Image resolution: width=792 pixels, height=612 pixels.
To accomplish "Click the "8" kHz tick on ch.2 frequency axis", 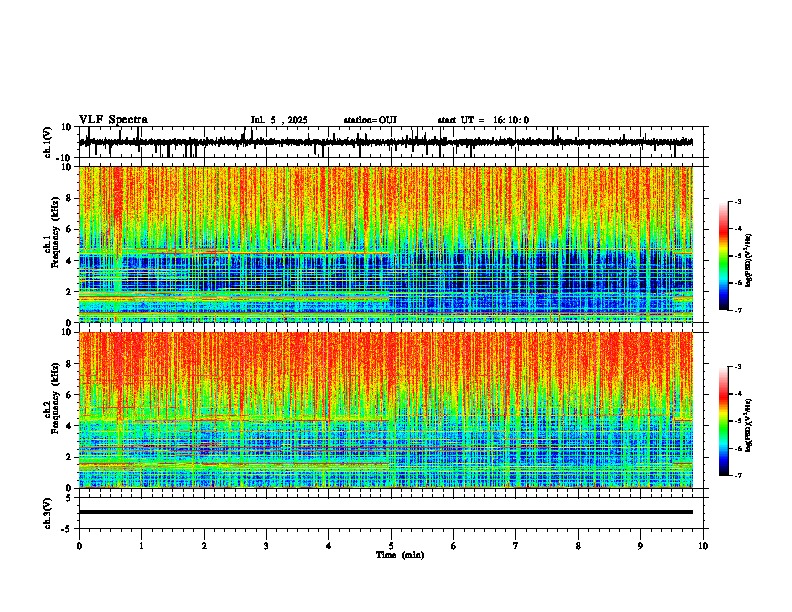I will coord(69,364).
